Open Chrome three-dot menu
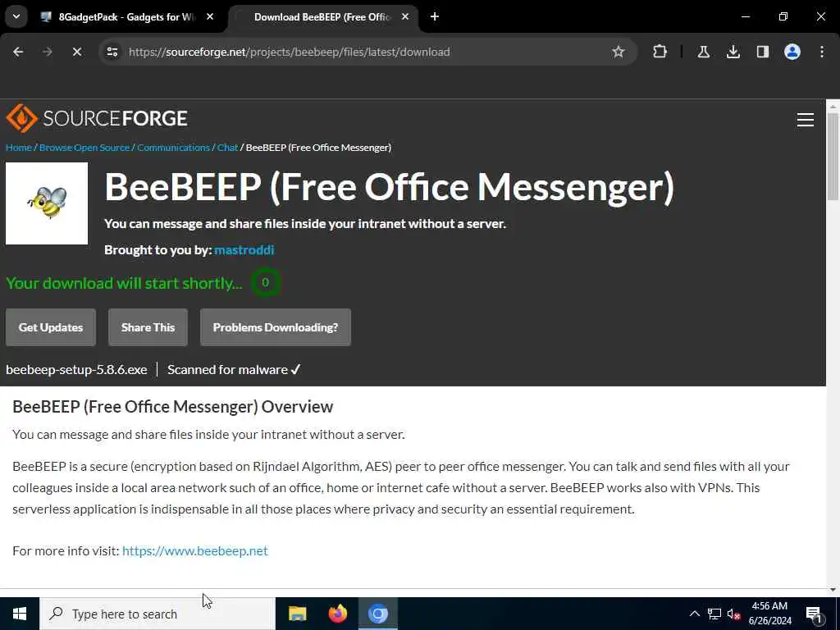The width and height of the screenshot is (840, 630). [822, 52]
